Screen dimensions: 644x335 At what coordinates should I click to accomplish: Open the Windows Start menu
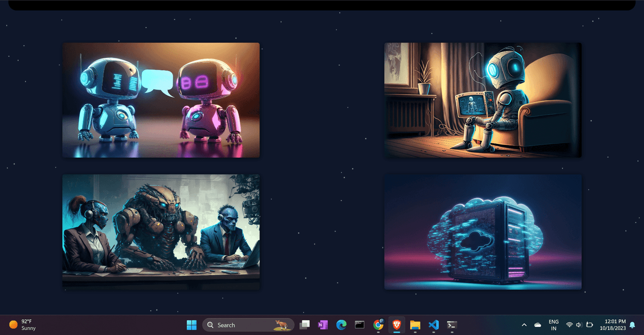pos(191,325)
